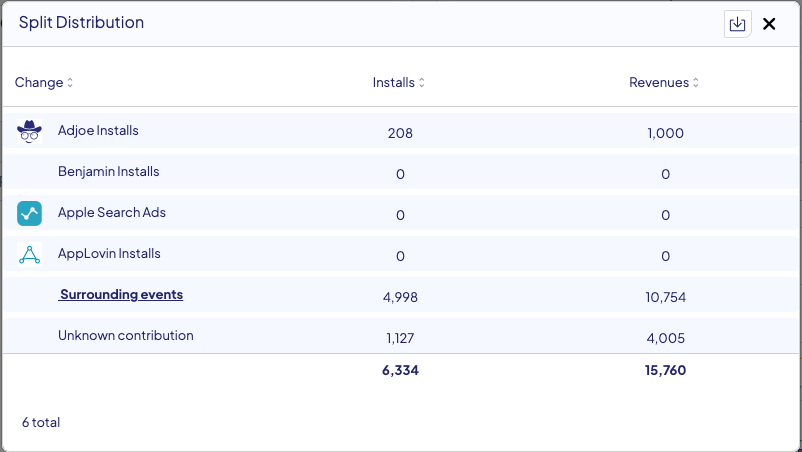Sort by the Revenues column arrows
This screenshot has height=452, width=802.
696,83
